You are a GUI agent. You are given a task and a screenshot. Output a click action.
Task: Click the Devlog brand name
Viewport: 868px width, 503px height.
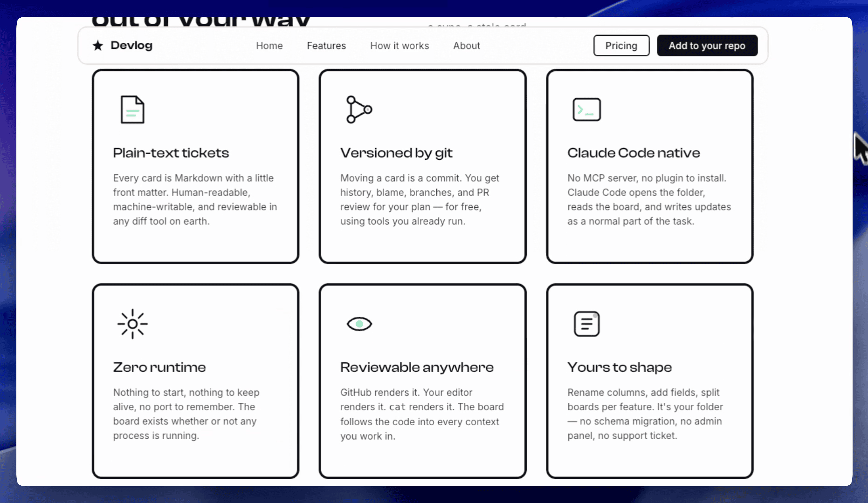[x=131, y=46]
